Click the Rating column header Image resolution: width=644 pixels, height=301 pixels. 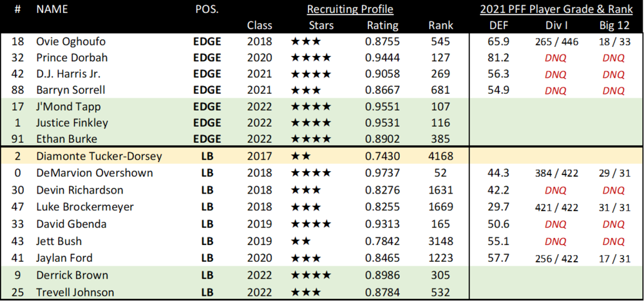pos(383,26)
